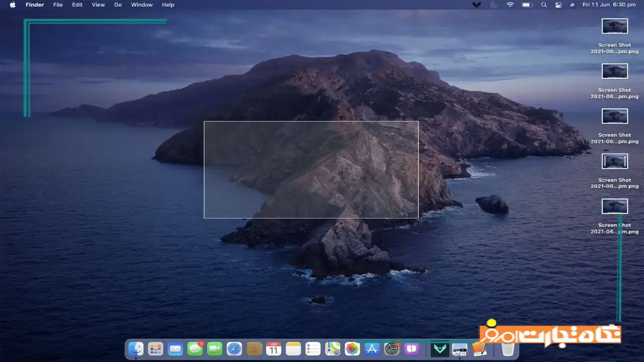Open the Mail app in Dock
Image resolution: width=644 pixels, height=362 pixels.
(x=175, y=348)
